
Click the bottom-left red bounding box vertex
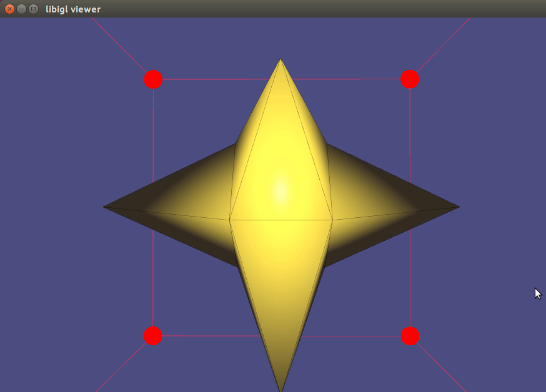point(153,336)
